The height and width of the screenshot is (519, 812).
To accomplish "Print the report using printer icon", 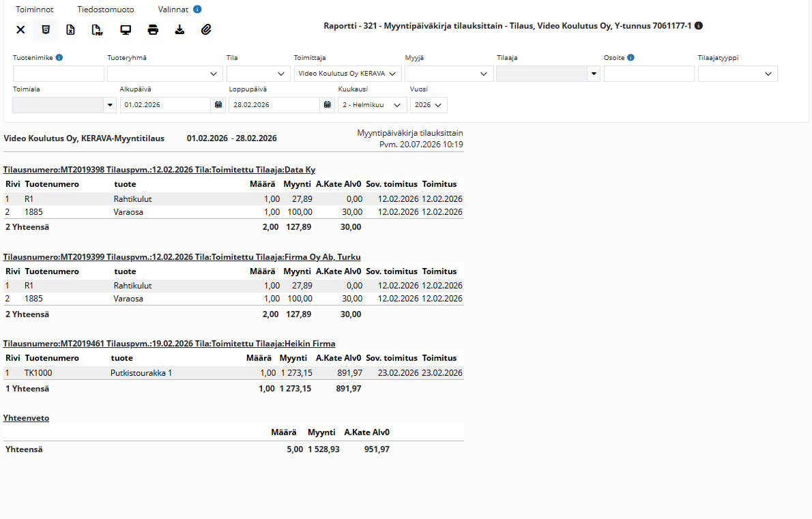I will pos(153,30).
